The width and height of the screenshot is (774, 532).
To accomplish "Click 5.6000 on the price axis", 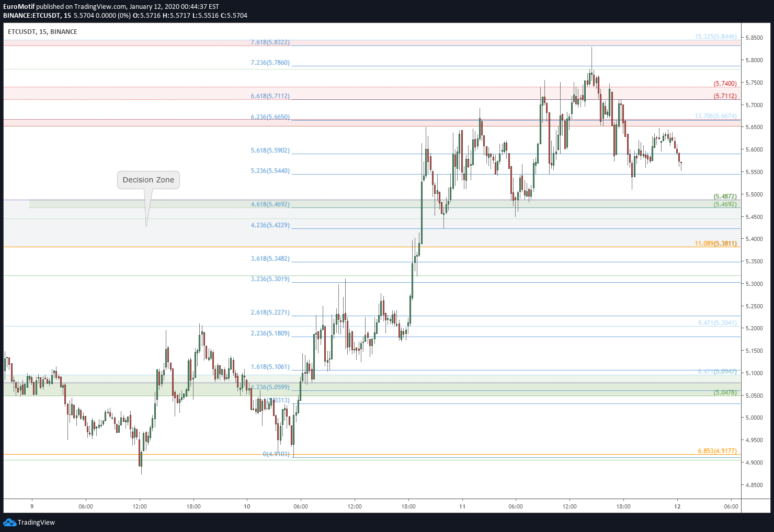I will pos(755,149).
